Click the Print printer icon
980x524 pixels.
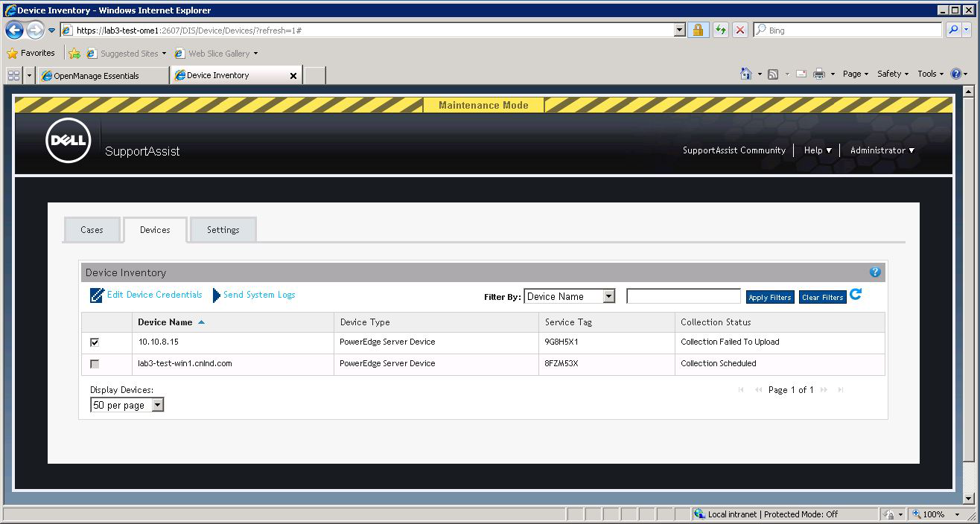(x=819, y=74)
